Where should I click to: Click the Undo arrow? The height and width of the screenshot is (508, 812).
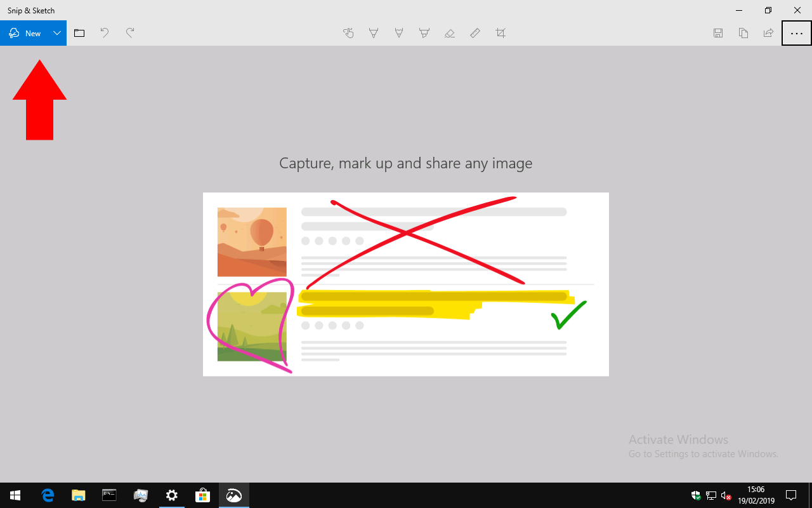(x=105, y=33)
